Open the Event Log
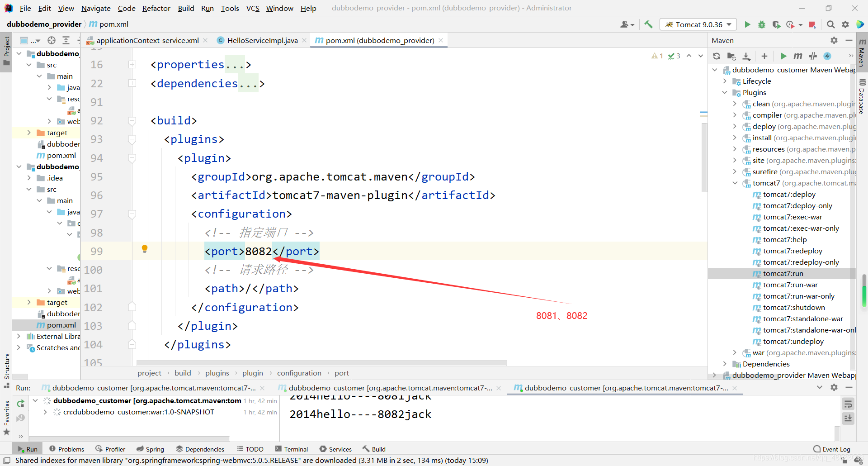 click(831, 449)
